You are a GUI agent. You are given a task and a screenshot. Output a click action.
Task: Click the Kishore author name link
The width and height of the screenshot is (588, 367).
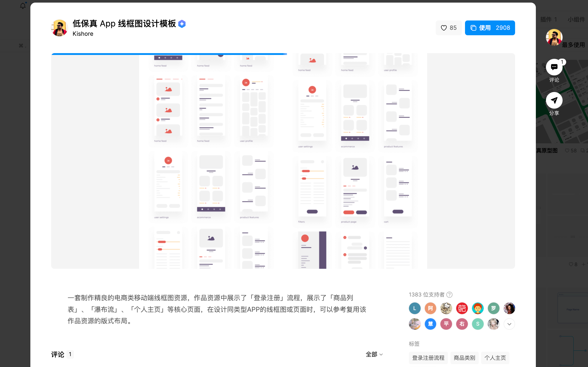click(83, 34)
